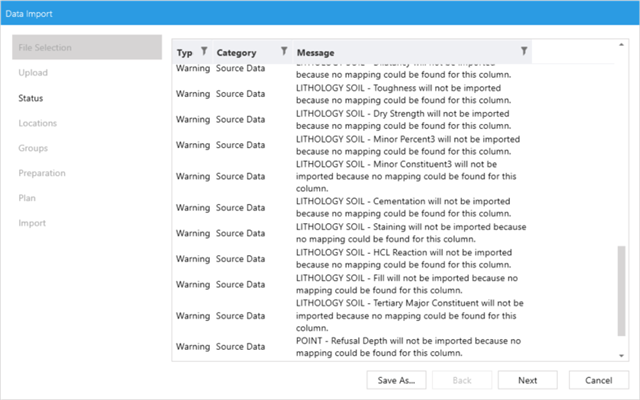Open the Locations step
This screenshot has height=400, width=640.
(x=38, y=123)
